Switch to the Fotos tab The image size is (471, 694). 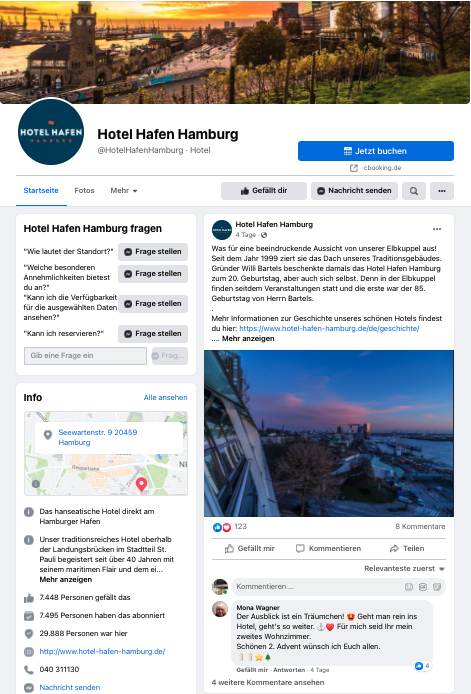click(x=84, y=190)
